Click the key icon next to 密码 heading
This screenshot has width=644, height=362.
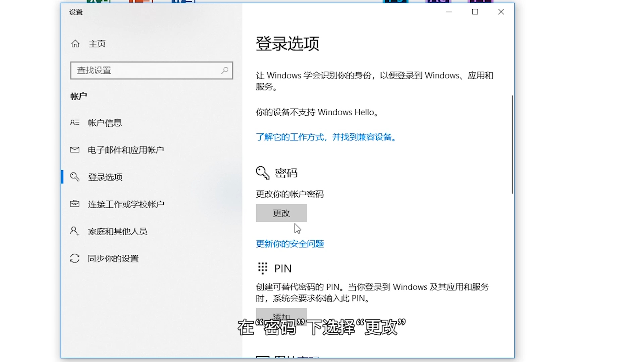(263, 173)
